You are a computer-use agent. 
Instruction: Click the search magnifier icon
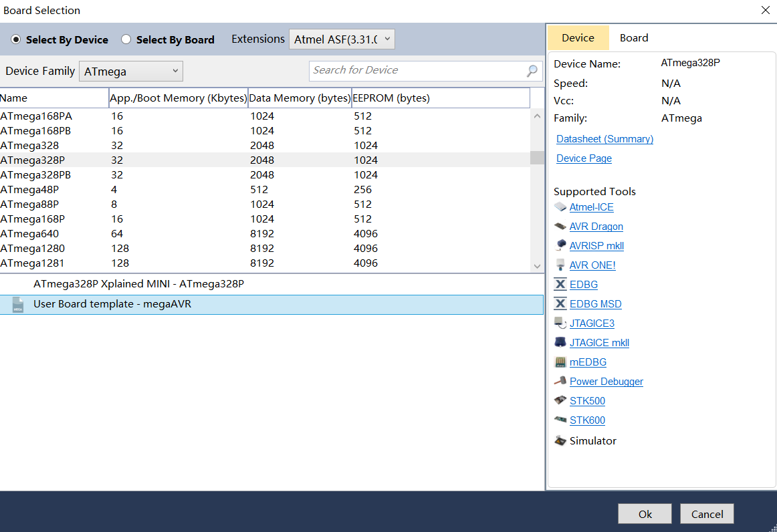pyautogui.click(x=532, y=71)
